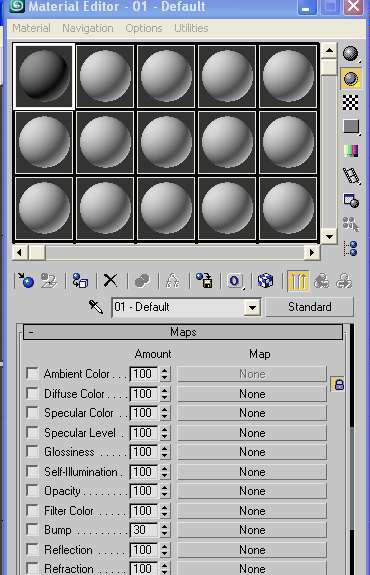Image resolution: width=370 pixels, height=575 pixels.
Task: Collapse the Maps rollout
Action: point(183,332)
